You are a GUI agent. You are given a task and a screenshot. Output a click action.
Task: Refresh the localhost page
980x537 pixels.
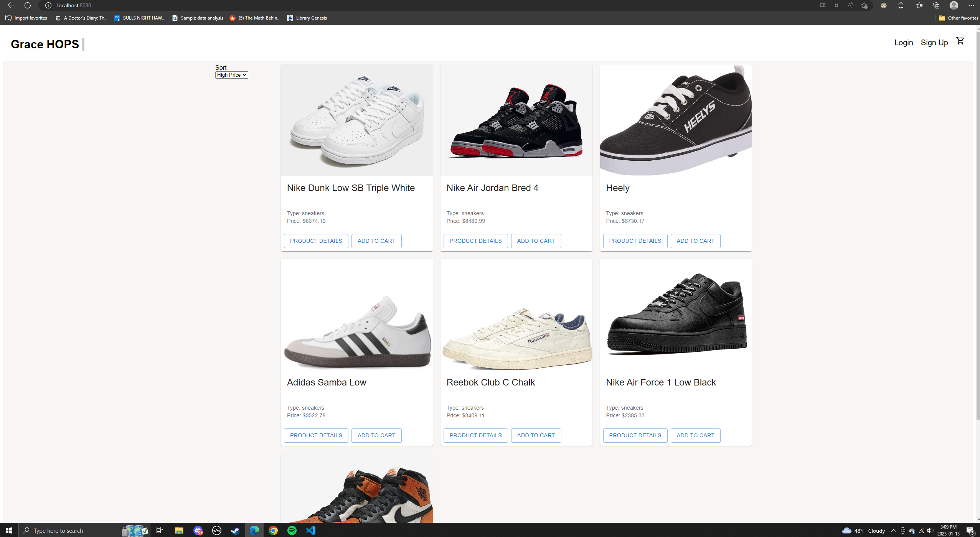click(27, 5)
